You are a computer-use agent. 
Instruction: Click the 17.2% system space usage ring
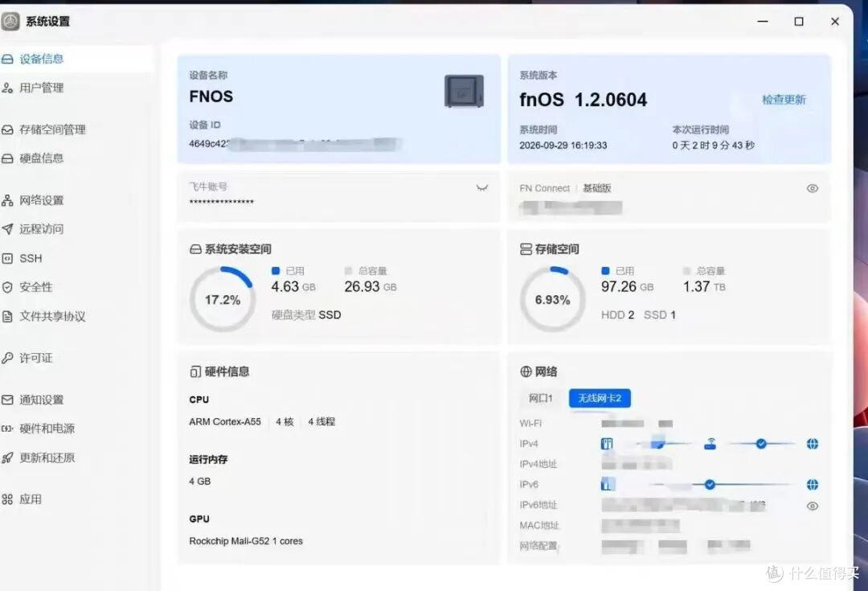223,300
